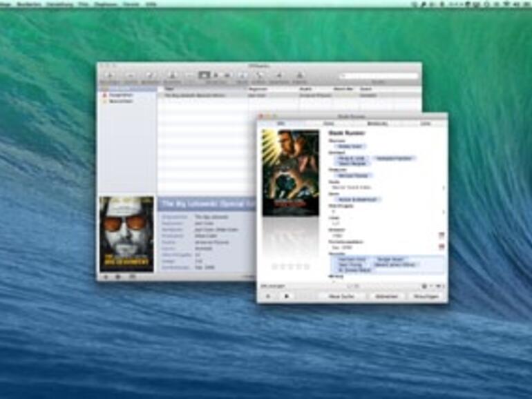Click the Blade Runner poster image
532x399 pixels.
pos(290,173)
